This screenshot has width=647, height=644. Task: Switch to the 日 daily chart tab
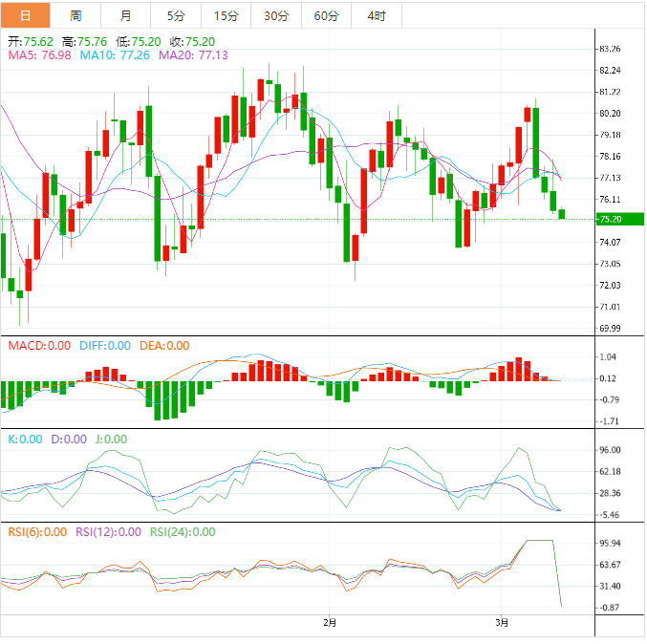point(25,15)
